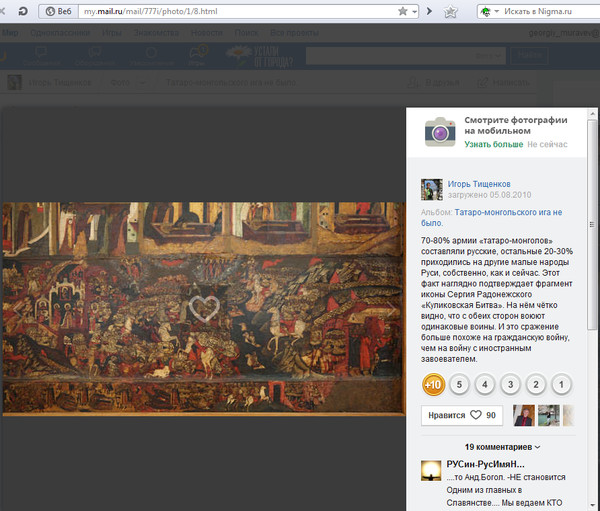This screenshot has width=600, height=511.
Task: Open the Все проекты menu item
Action: point(294,33)
